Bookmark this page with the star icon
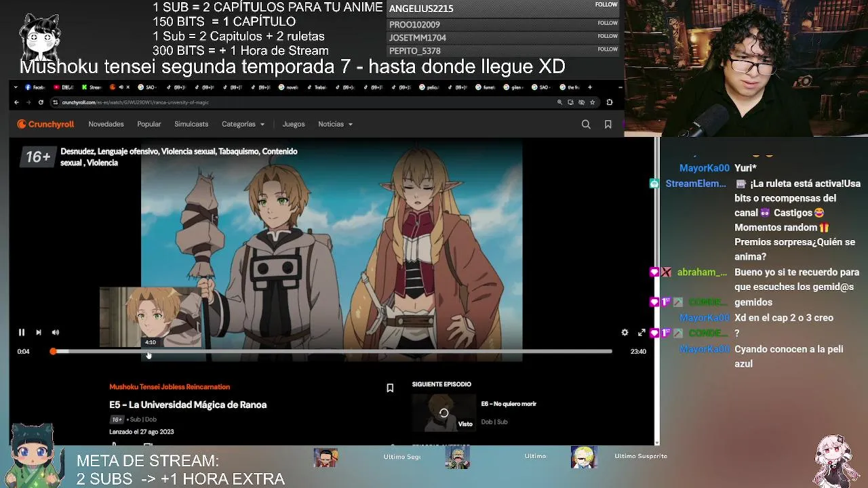 point(592,102)
